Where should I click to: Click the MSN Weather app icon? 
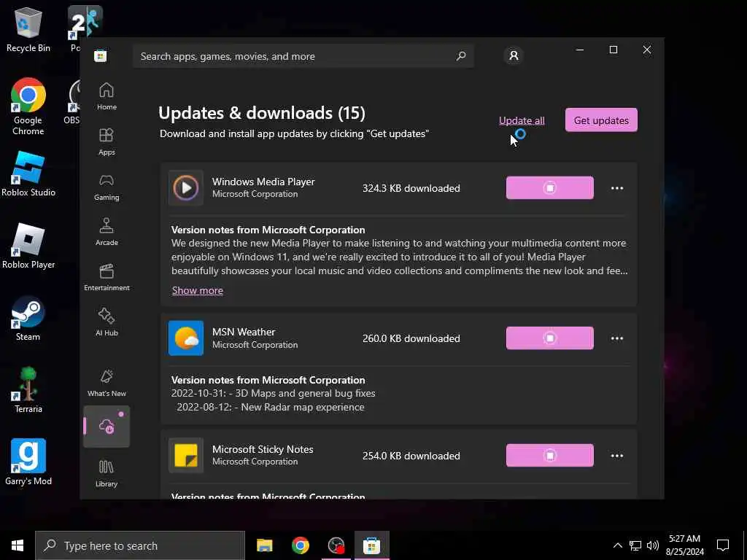tap(186, 338)
